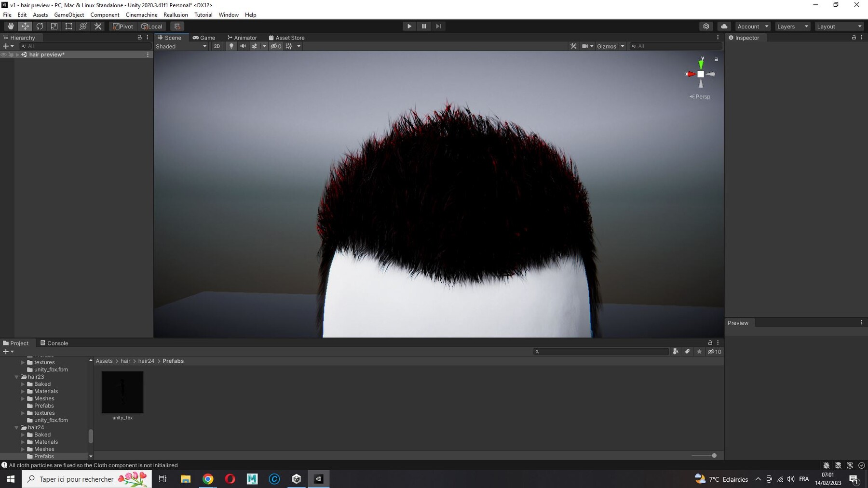Open the Shaded draw mode dropdown
The width and height of the screenshot is (868, 488).
pos(181,46)
